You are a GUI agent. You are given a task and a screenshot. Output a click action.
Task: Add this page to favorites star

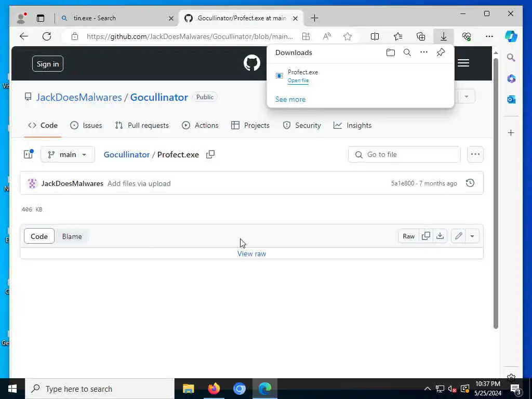pyautogui.click(x=348, y=36)
